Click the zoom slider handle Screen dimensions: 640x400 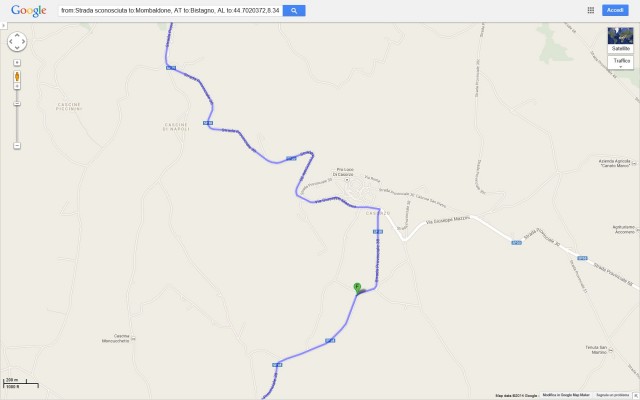point(17,104)
